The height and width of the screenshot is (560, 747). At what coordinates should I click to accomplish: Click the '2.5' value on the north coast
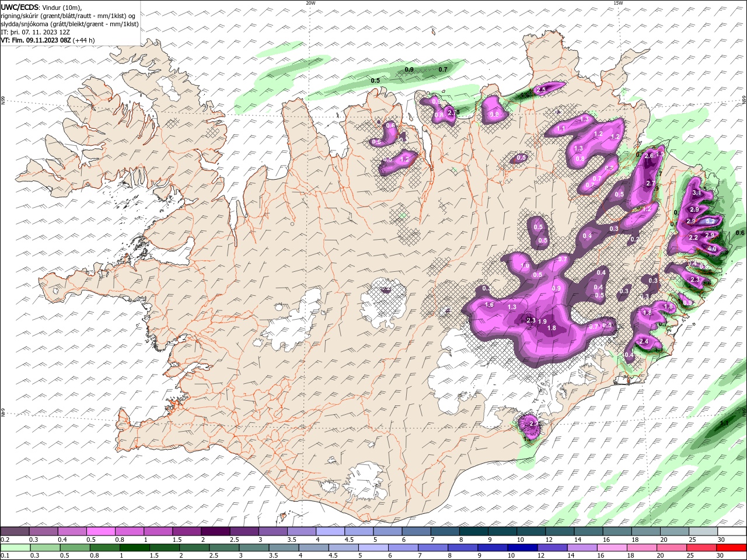541,90
